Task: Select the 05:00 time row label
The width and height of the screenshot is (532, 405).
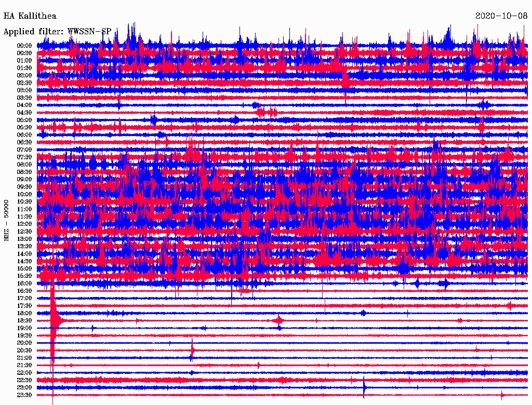Action: (24, 120)
